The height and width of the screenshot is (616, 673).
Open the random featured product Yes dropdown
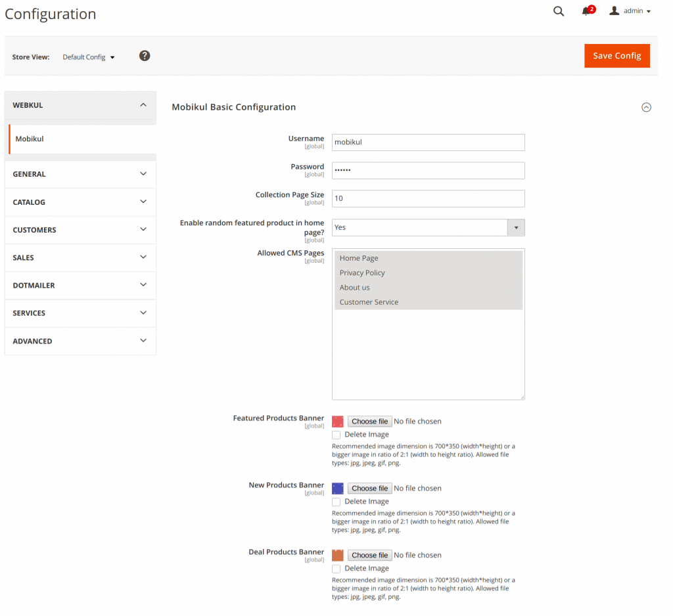point(428,227)
